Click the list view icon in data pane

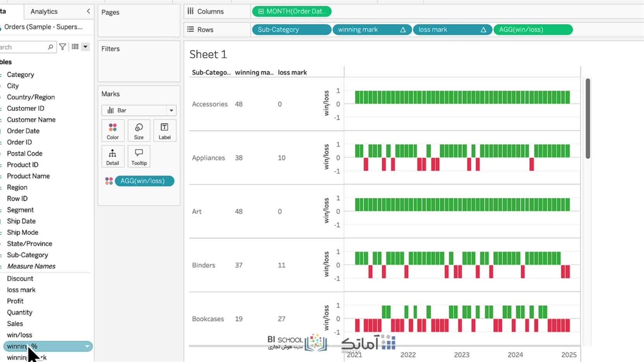pyautogui.click(x=75, y=47)
